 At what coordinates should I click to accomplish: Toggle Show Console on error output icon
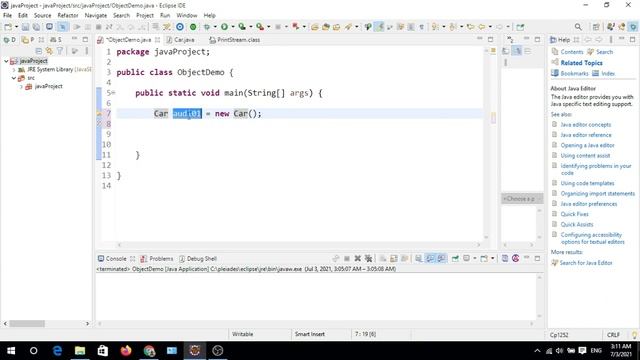pos(442,258)
